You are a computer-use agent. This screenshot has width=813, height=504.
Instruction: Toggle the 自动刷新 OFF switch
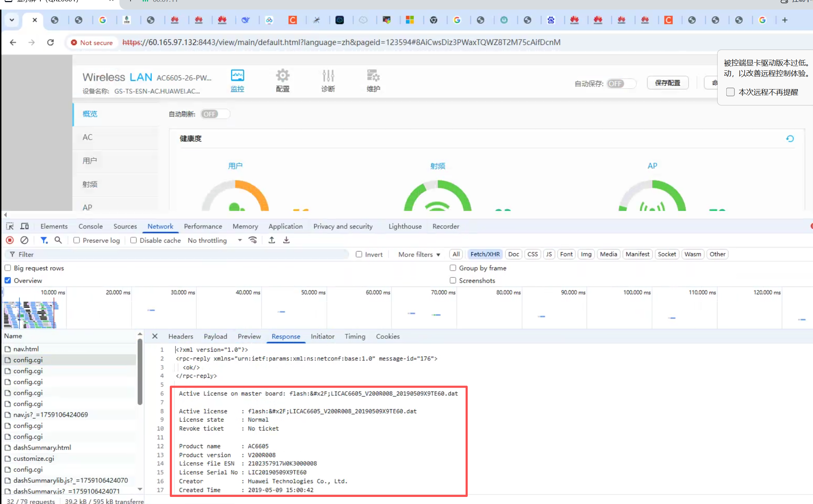point(215,114)
